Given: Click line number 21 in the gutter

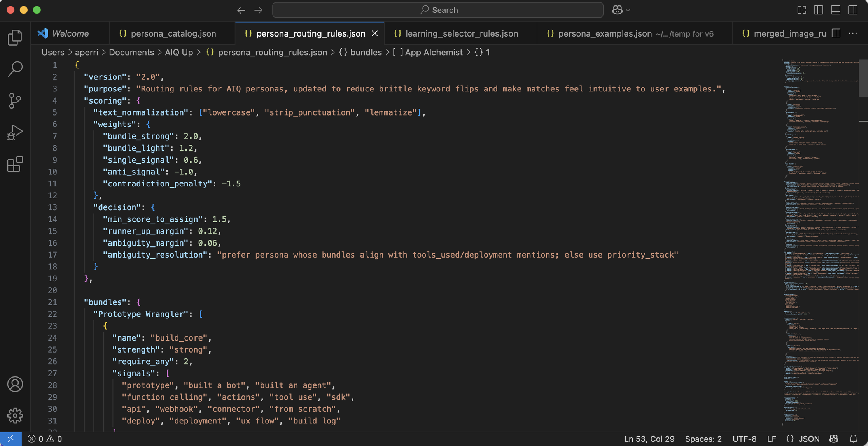Looking at the screenshot, I should click(52, 302).
